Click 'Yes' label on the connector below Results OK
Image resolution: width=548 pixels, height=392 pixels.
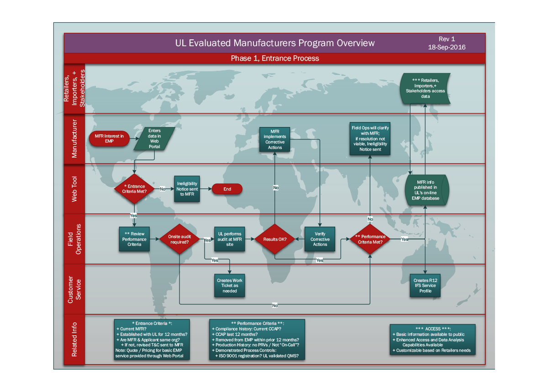tap(320, 260)
